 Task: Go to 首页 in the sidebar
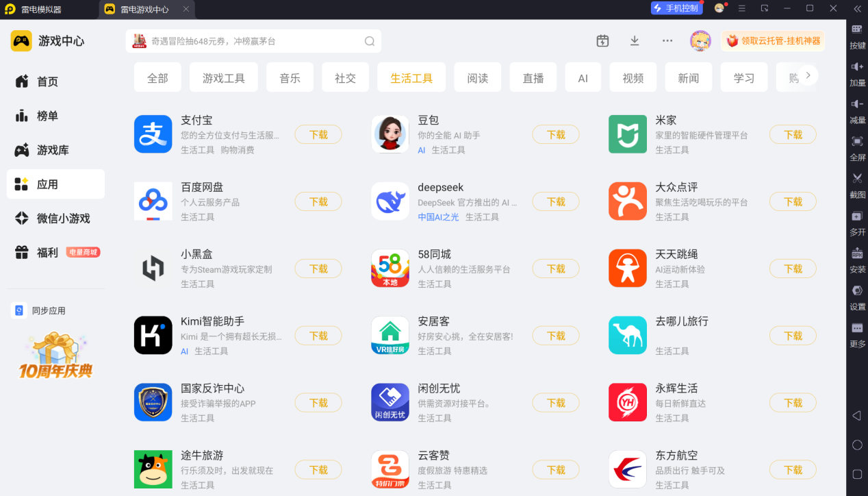[x=55, y=82]
